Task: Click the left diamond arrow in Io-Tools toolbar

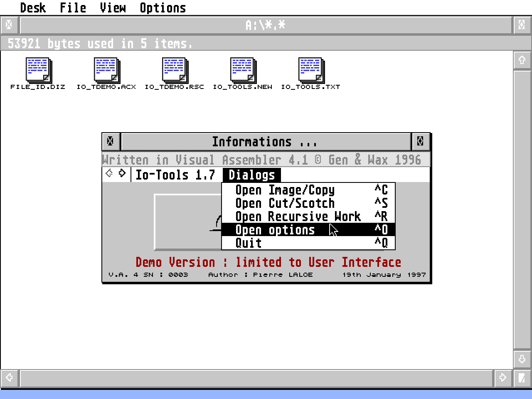Action: pyautogui.click(x=110, y=174)
